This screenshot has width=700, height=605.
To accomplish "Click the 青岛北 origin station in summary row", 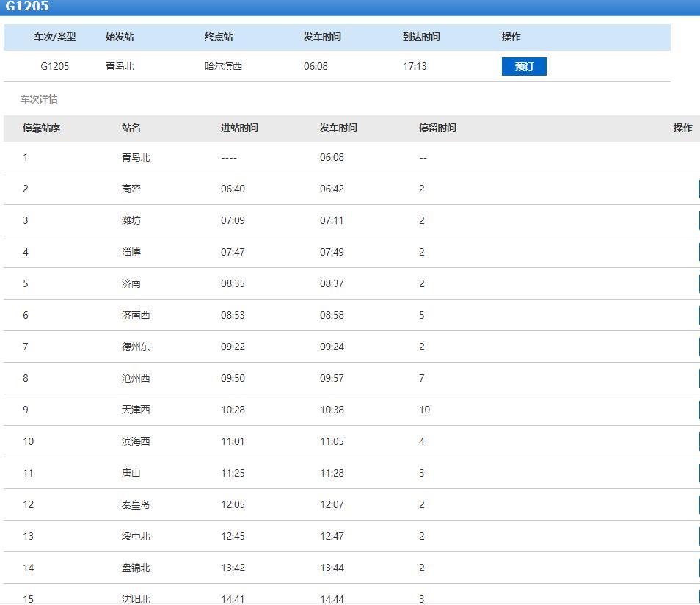I will (120, 66).
